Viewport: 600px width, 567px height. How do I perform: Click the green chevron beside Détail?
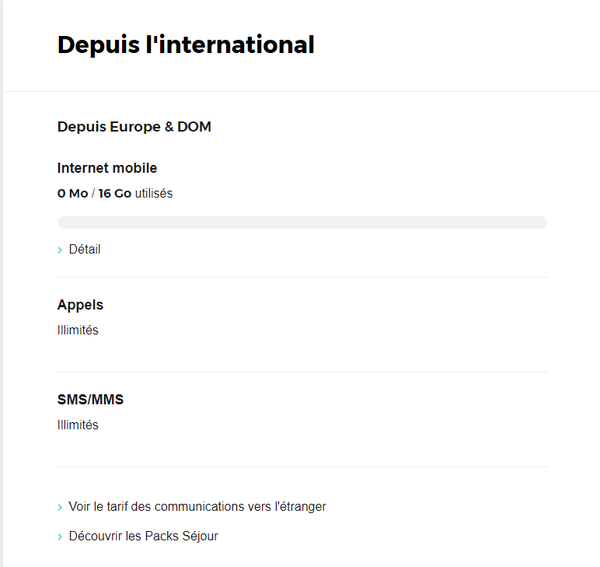(x=61, y=250)
